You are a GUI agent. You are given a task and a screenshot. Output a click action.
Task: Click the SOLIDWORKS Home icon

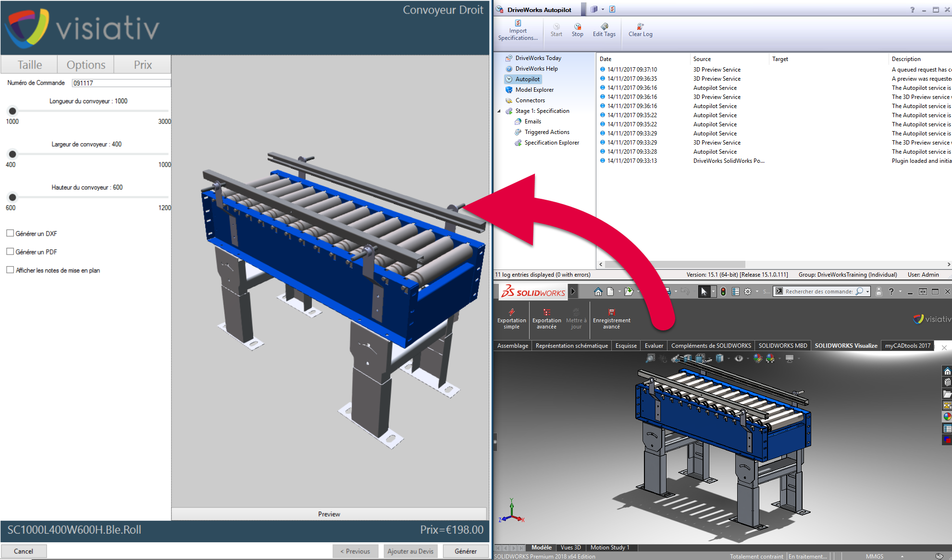click(598, 292)
